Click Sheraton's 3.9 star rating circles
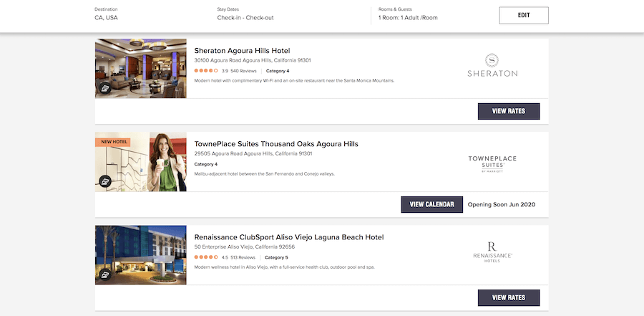The image size is (644, 316). 206,71
